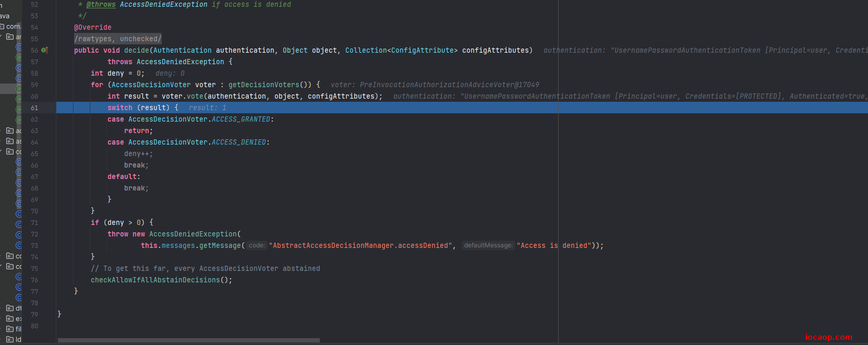The height and width of the screenshot is (345, 868).
Task: Click the 'switch (result)' statement
Action: point(139,108)
